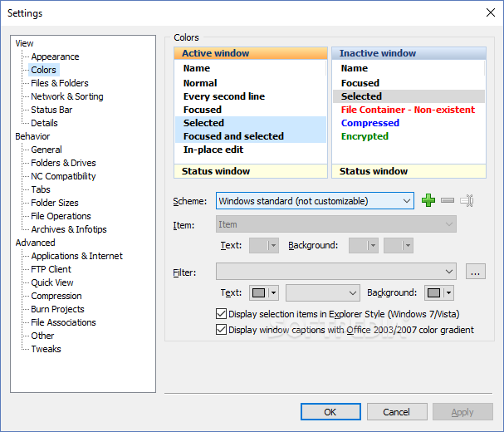The width and height of the screenshot is (504, 432).
Task: Click 'In-place edit' preview row
Action: [251, 150]
